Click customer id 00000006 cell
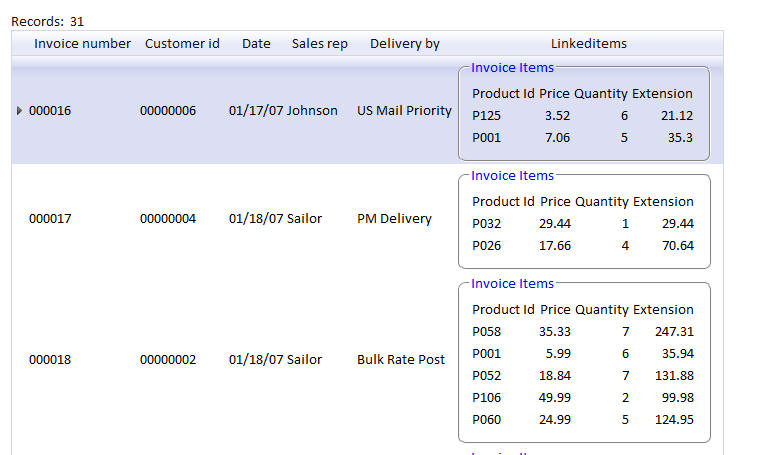The image size is (762, 455). pos(168,111)
